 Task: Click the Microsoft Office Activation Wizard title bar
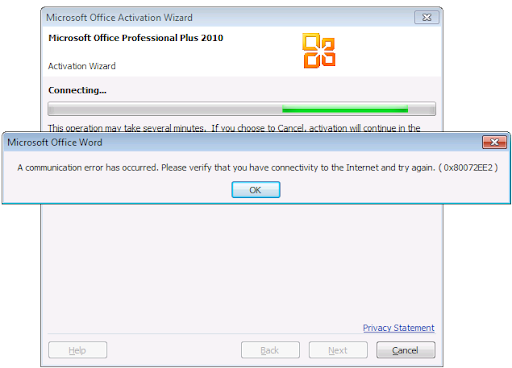pos(228,17)
